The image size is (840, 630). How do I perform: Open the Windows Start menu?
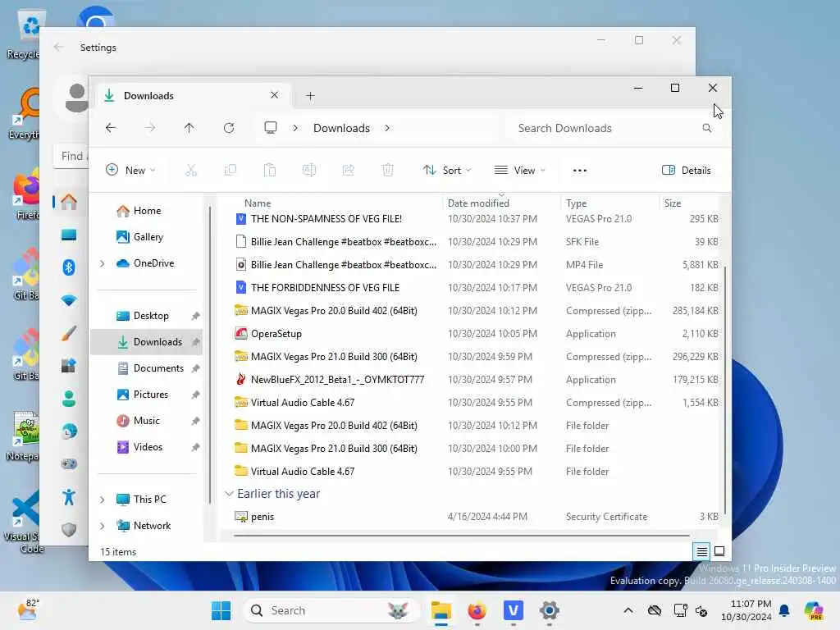click(x=221, y=610)
